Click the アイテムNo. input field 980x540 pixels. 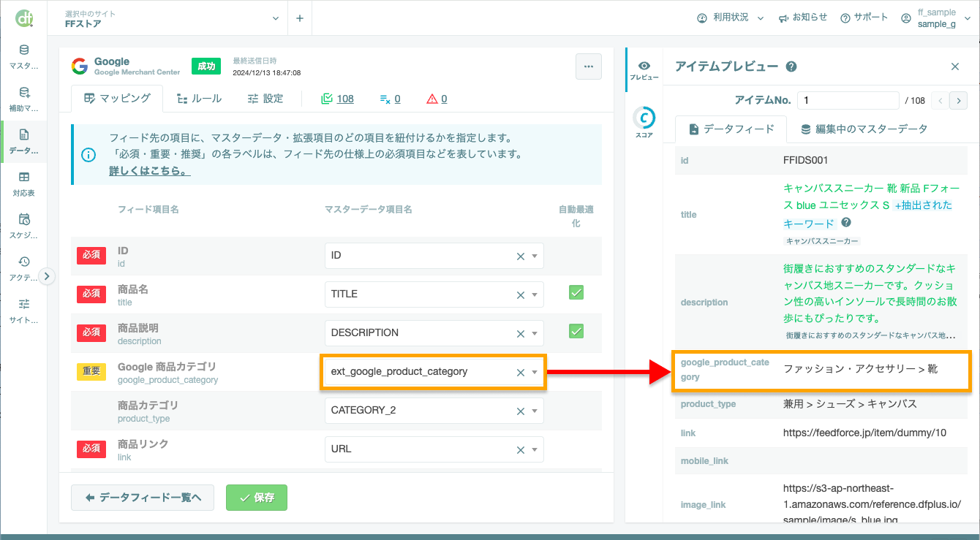[848, 100]
